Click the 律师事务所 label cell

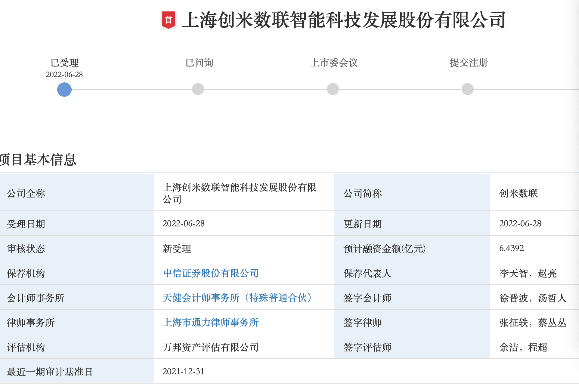pyautogui.click(x=76, y=322)
